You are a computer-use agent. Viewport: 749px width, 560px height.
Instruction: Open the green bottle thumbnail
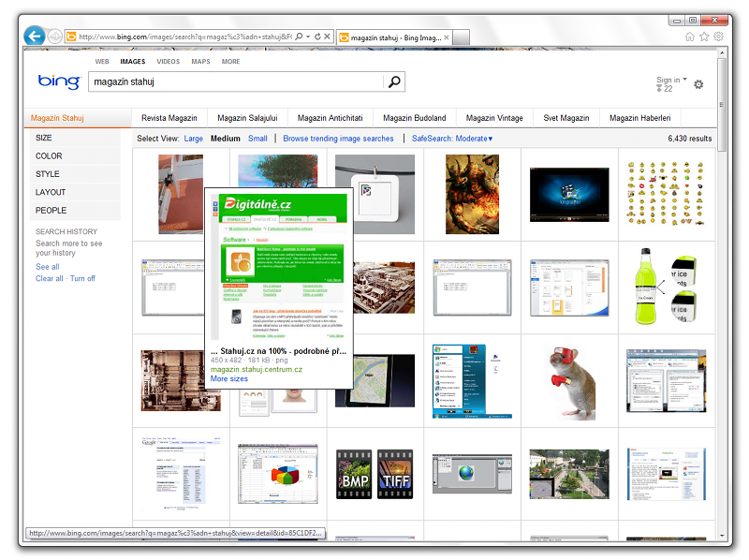click(667, 287)
